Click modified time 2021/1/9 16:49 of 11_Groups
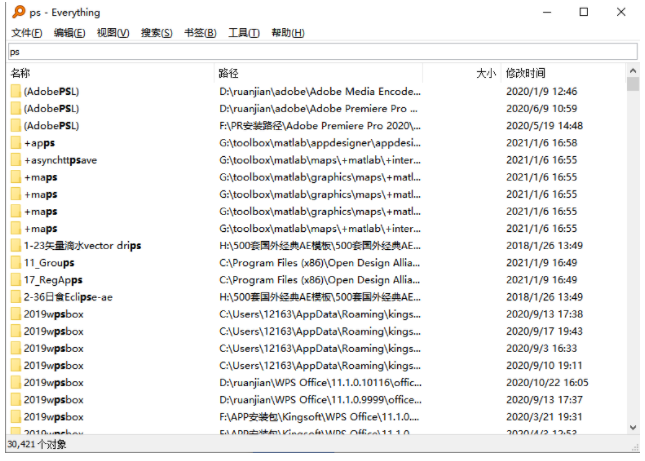Screen dimensions: 645x461 [542, 263]
